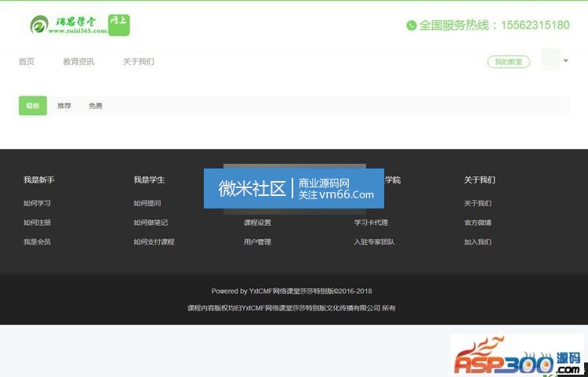The width and height of the screenshot is (588, 377).
Task: Click the 我是学生 footer heading
Action: click(149, 180)
